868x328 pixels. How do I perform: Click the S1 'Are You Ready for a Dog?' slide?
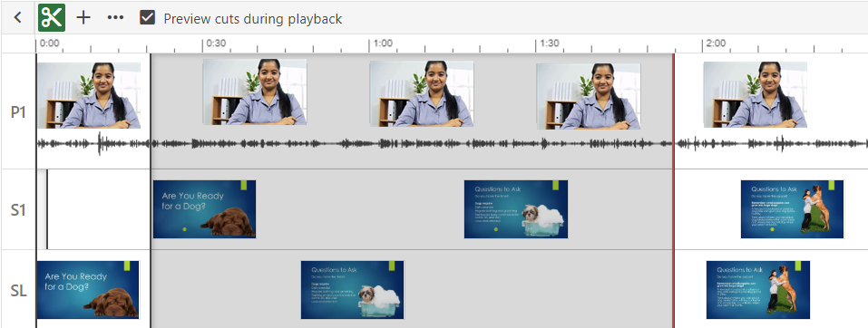tap(204, 209)
